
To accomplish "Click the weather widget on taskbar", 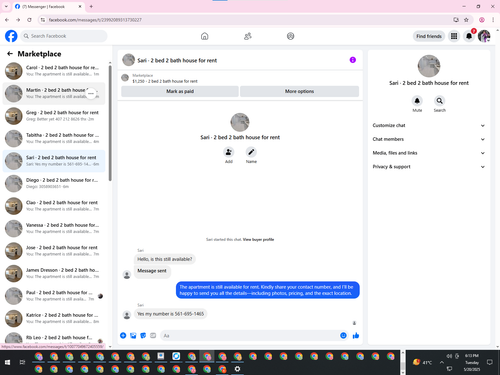I will click(423, 362).
